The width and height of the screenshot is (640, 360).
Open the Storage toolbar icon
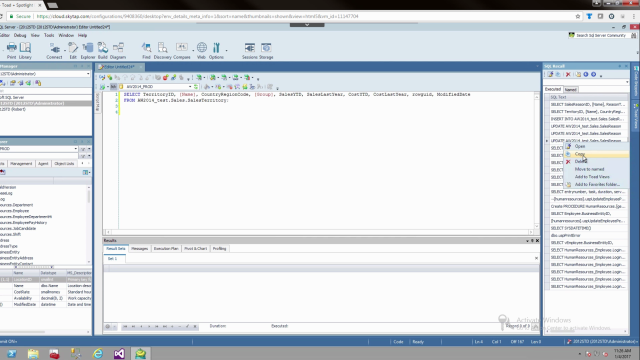[266, 51]
